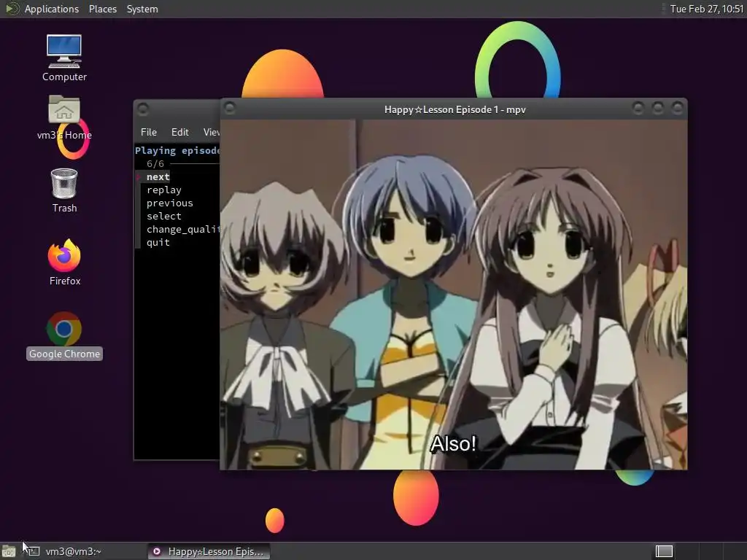
Task: Click the terminal window menu button
Action: 143,109
